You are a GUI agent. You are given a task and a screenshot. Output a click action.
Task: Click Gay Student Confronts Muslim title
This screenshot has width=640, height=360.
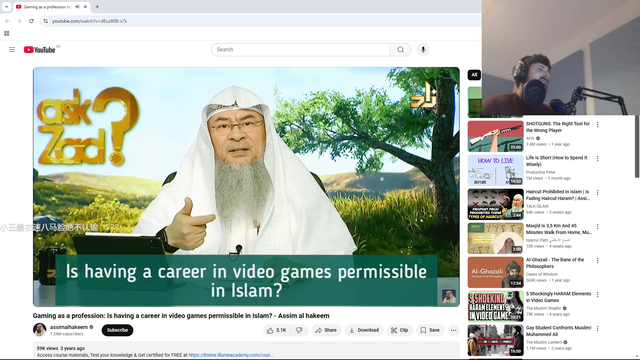tap(558, 331)
